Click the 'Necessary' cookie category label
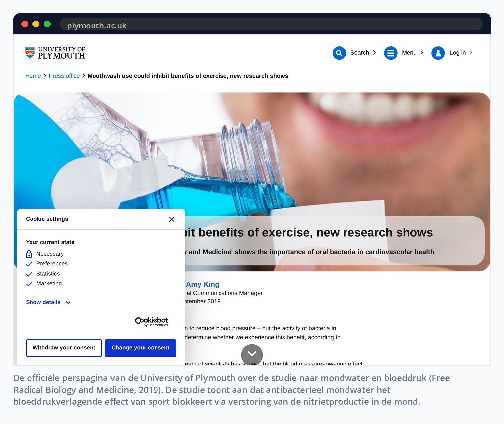The width and height of the screenshot is (504, 424). pos(50,254)
